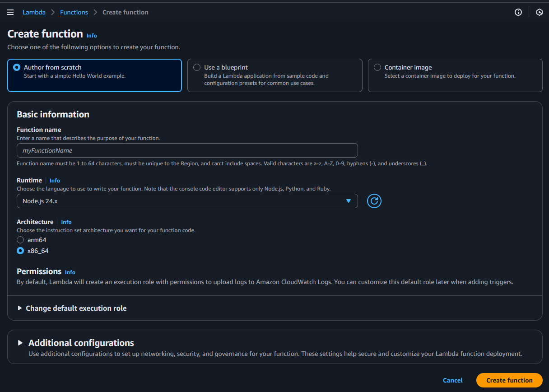Go to Lambda breadcrumb link
This screenshot has height=392, width=549.
coord(34,12)
